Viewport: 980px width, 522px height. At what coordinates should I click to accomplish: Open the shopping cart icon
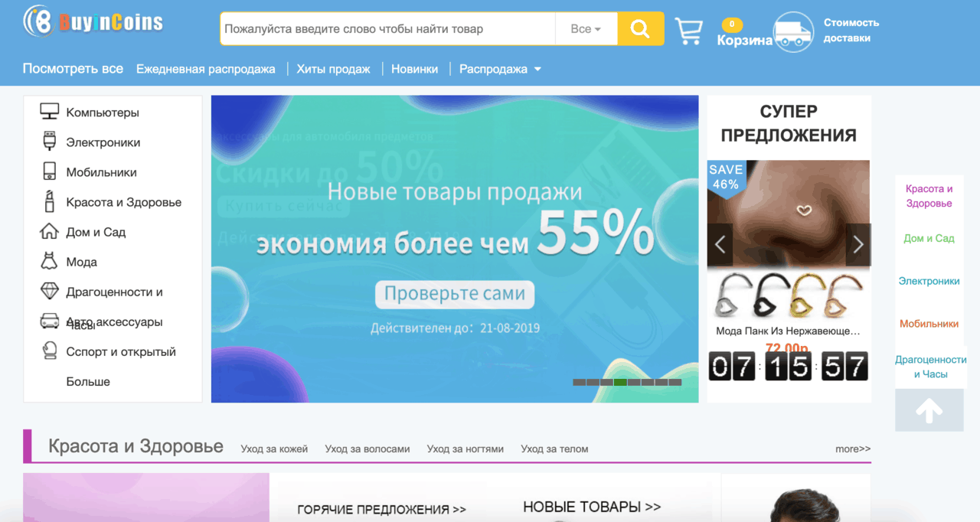point(688,31)
